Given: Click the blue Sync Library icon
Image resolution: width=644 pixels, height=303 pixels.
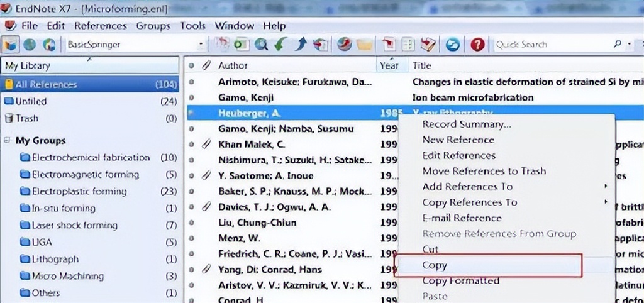Looking at the screenshot, I should (453, 45).
